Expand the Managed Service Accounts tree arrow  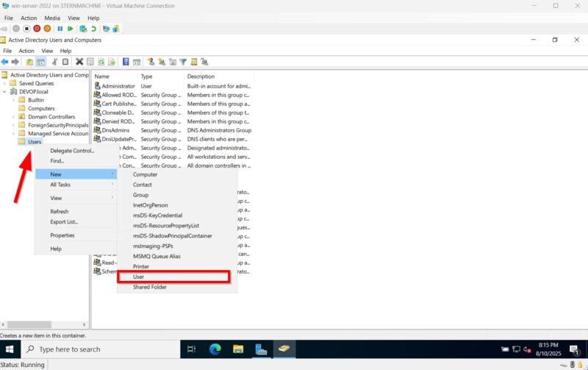pyautogui.click(x=13, y=134)
